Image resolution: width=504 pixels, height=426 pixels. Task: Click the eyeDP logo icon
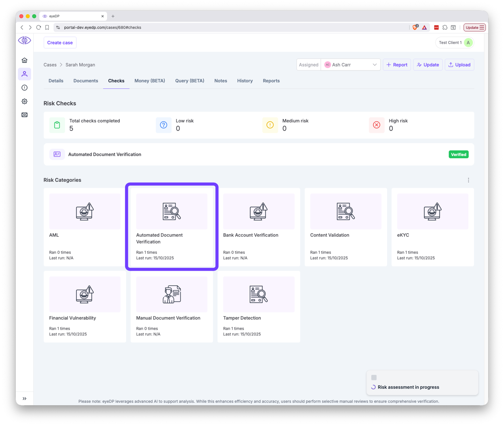click(x=24, y=41)
